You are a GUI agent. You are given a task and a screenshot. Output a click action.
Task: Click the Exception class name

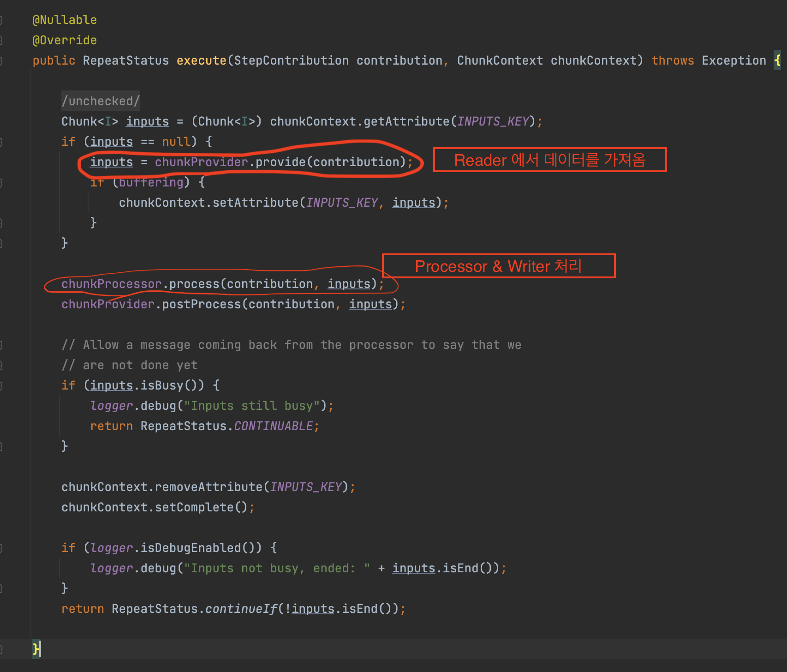(x=734, y=60)
